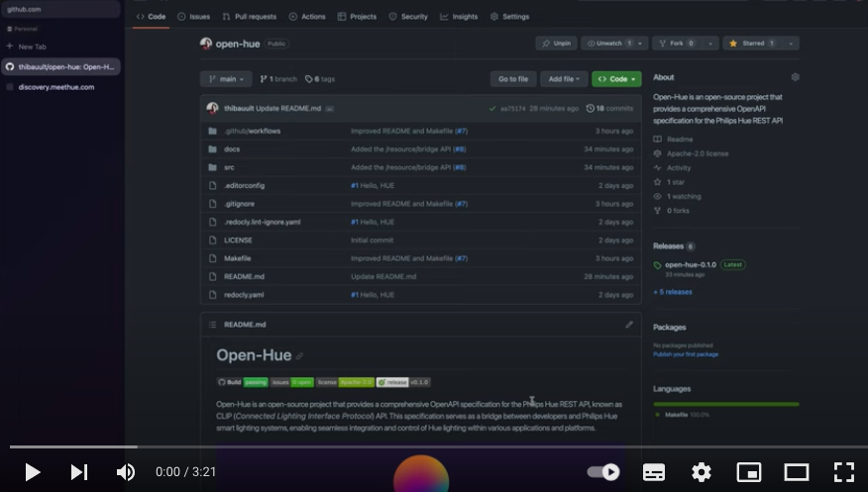Open the .editorconfig file

click(x=244, y=186)
